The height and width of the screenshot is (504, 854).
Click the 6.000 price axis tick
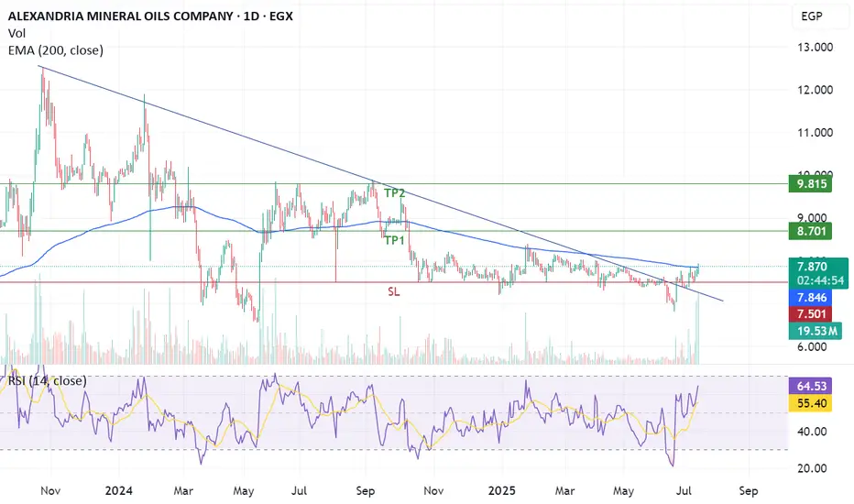pos(812,346)
